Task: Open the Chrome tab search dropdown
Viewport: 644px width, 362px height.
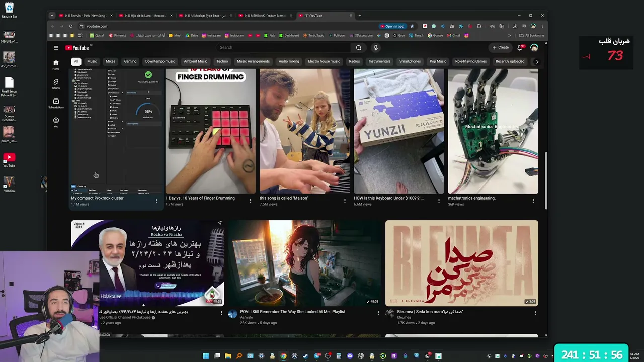Action: (x=52, y=16)
